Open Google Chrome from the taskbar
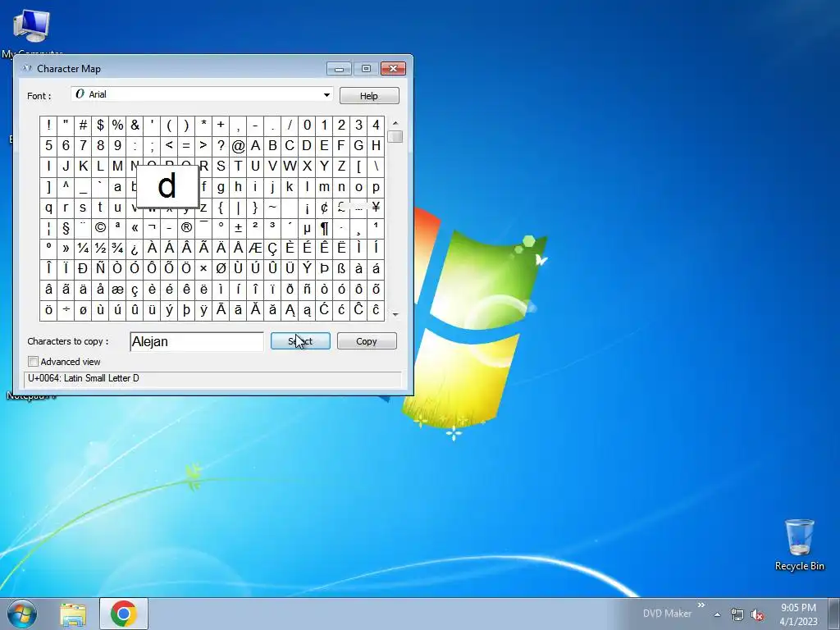 [124, 614]
